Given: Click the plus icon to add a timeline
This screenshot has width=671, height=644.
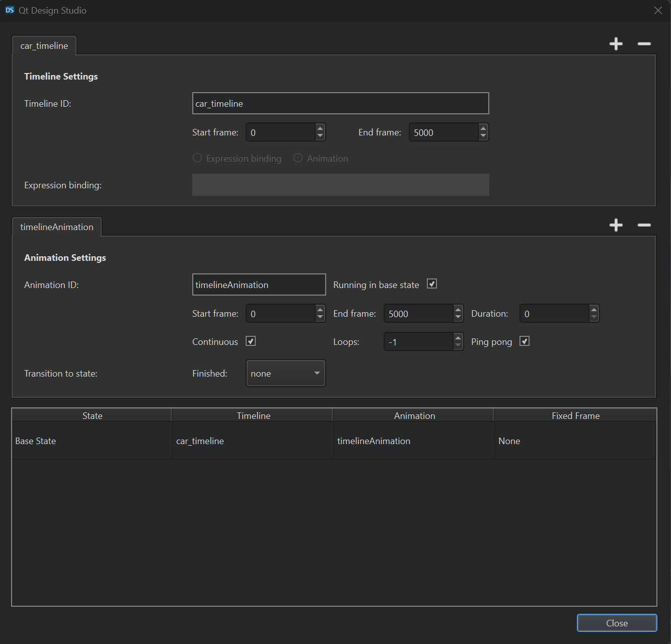Looking at the screenshot, I should click(616, 44).
